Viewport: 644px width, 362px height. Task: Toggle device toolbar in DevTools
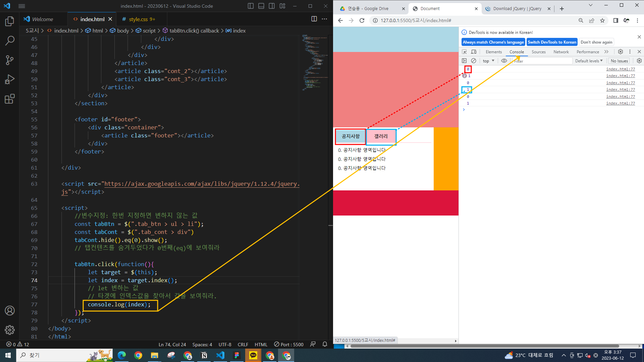tap(474, 52)
